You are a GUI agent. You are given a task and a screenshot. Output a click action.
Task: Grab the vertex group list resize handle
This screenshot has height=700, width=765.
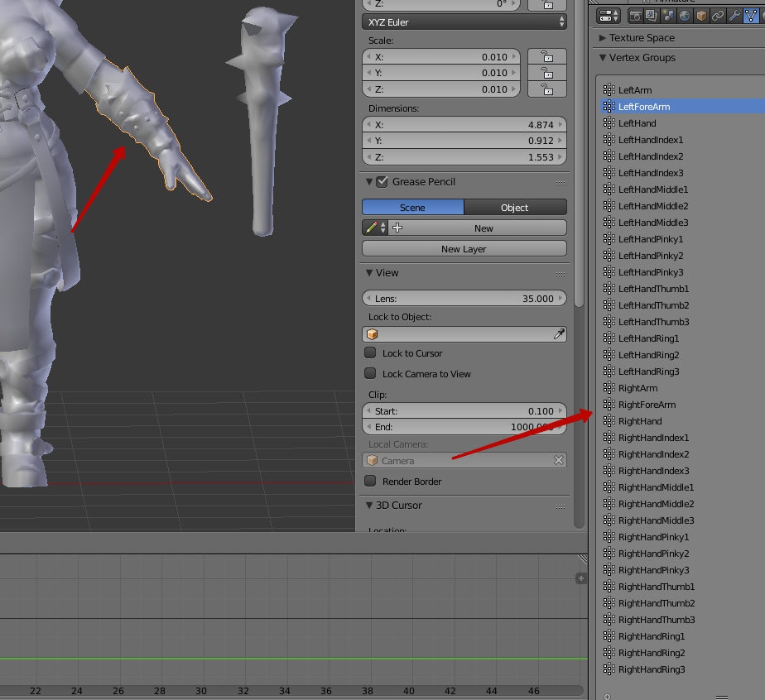point(722,697)
